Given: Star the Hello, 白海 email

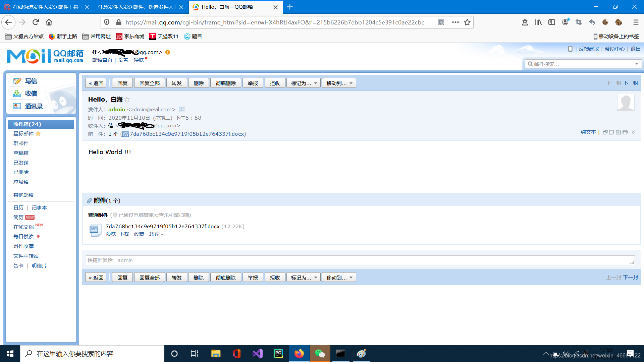Looking at the screenshot, I should [x=127, y=100].
